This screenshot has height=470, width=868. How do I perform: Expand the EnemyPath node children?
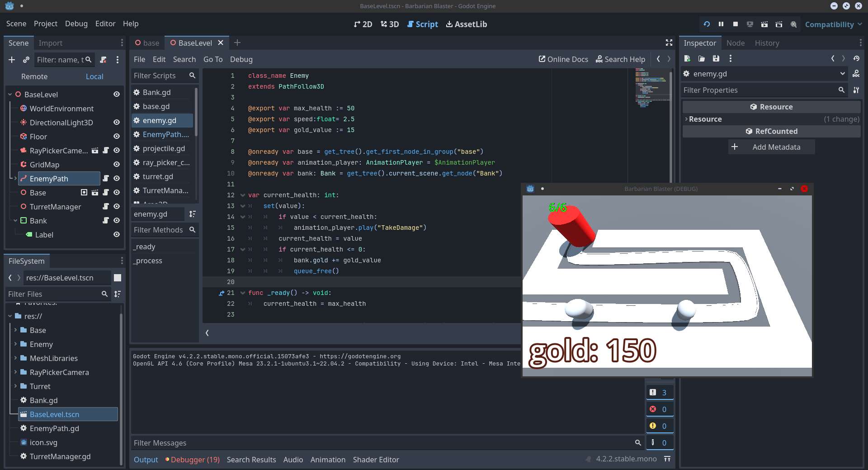pyautogui.click(x=15, y=179)
